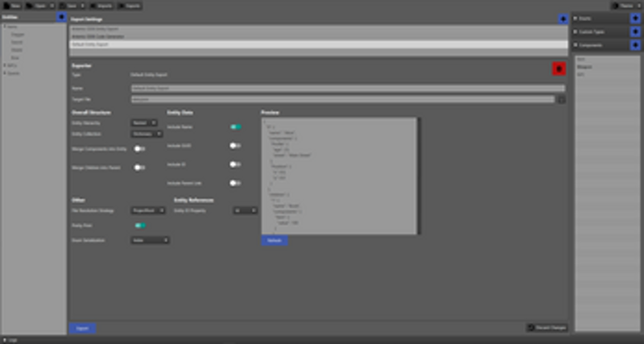Viewport: 644px width, 344px height.
Task: Select the NPC component in the list
Action: (608, 75)
